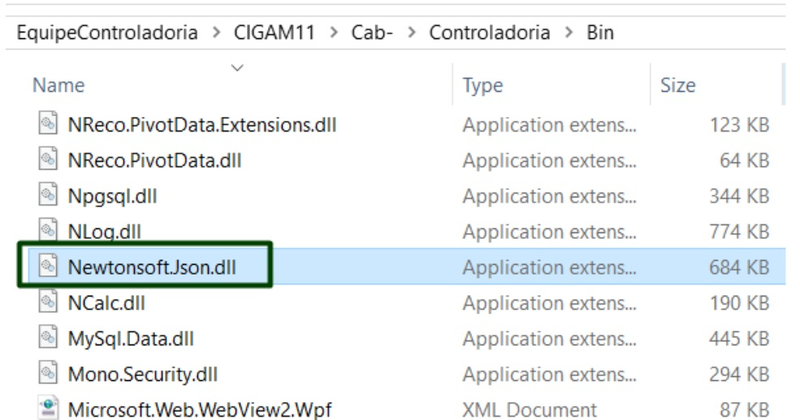Select file name Mono.Security.dll
Viewport: 800px width, 420px height.
click(x=142, y=375)
